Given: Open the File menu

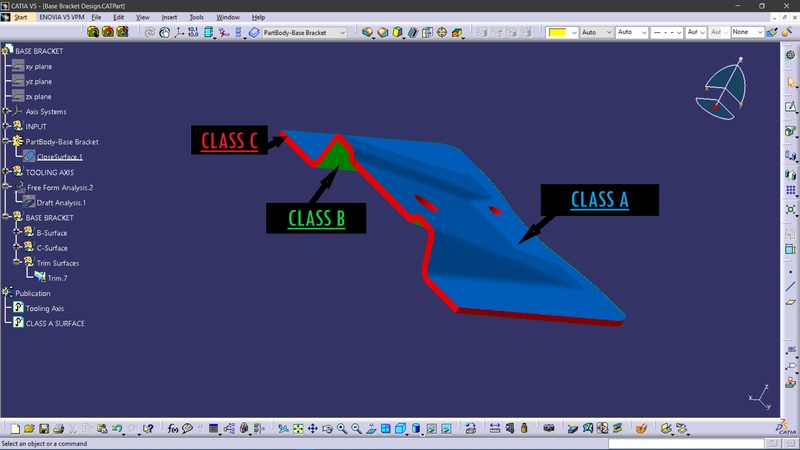Looking at the screenshot, I should [x=96, y=17].
